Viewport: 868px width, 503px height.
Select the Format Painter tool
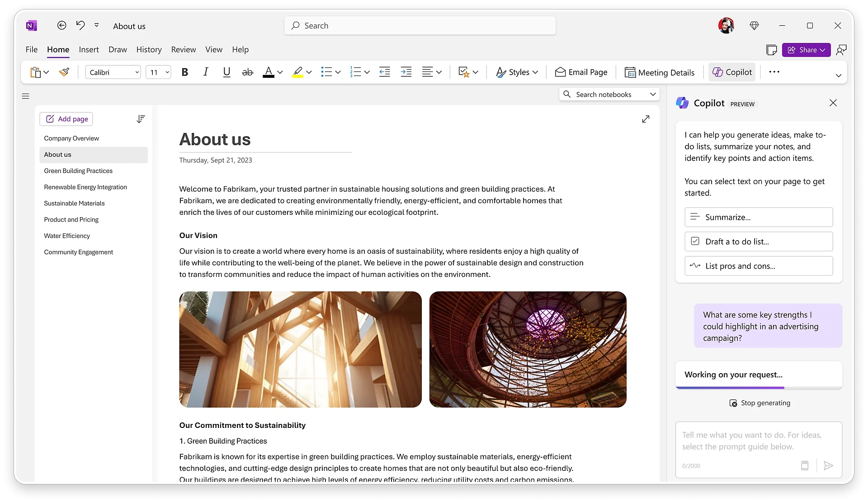tap(64, 72)
